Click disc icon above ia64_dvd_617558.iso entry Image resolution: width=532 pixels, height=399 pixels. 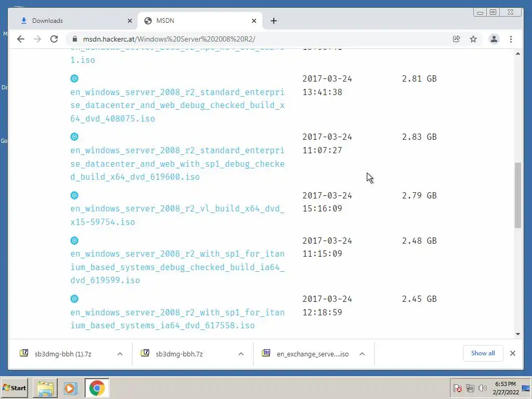[74, 299]
